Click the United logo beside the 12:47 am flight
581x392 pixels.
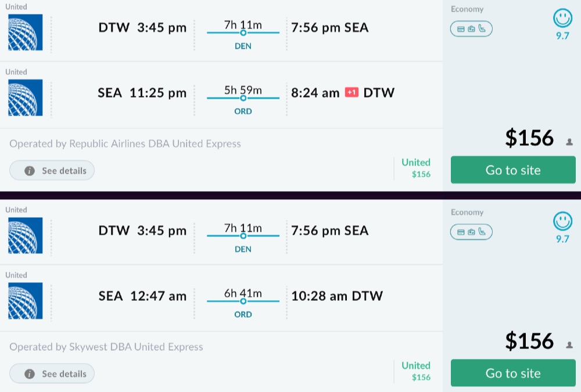coord(26,301)
